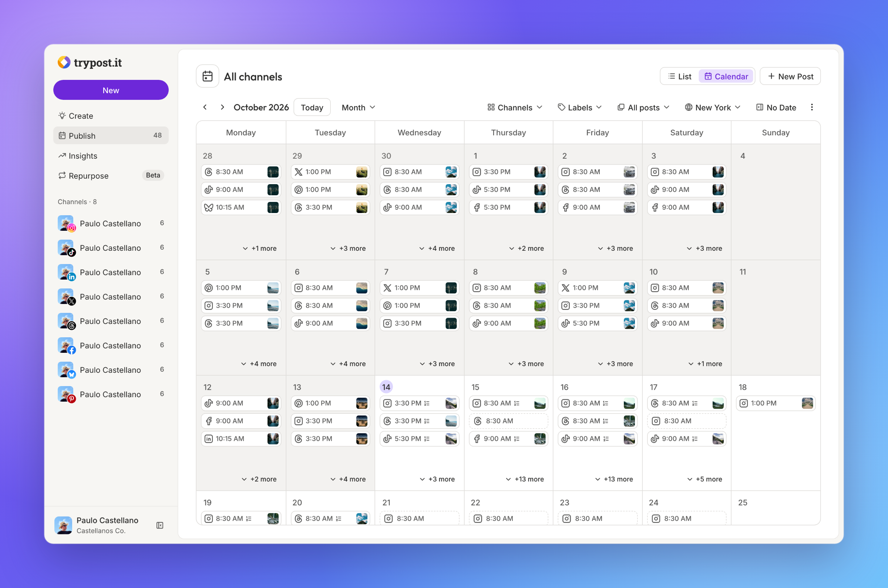Open the LinkedIn 10:15 AM post on the 12th
888x588 pixels.
coord(241,439)
